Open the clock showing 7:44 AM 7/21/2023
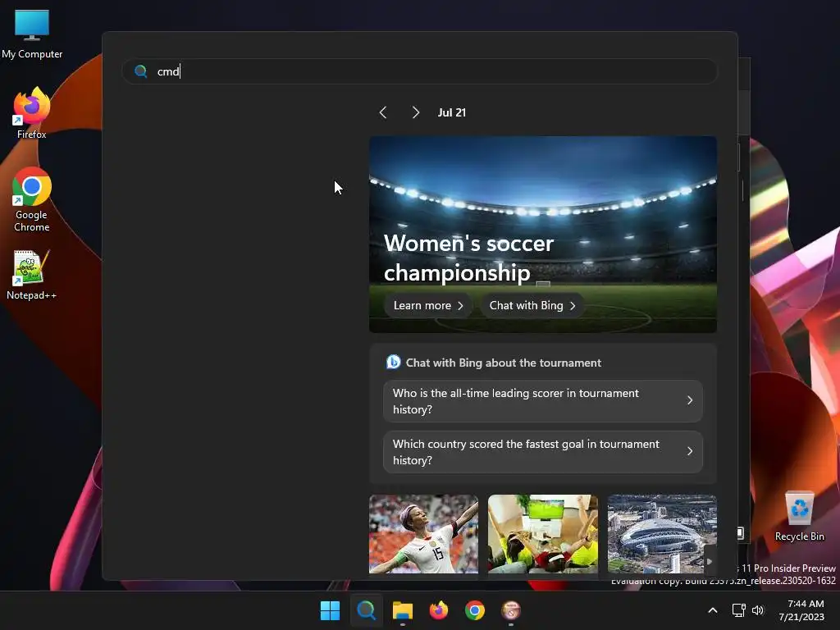Screen dimensions: 840x630 (x=802, y=610)
